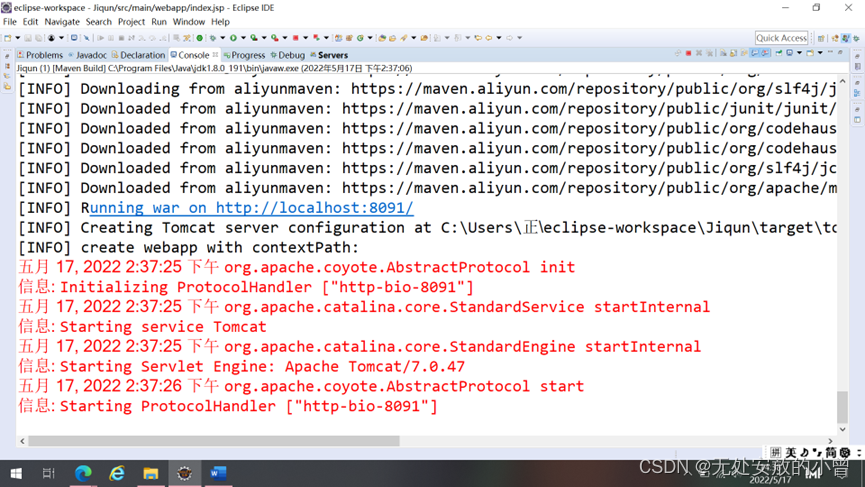Minimize the Console view panel
The width and height of the screenshot is (865, 487).
830,52
